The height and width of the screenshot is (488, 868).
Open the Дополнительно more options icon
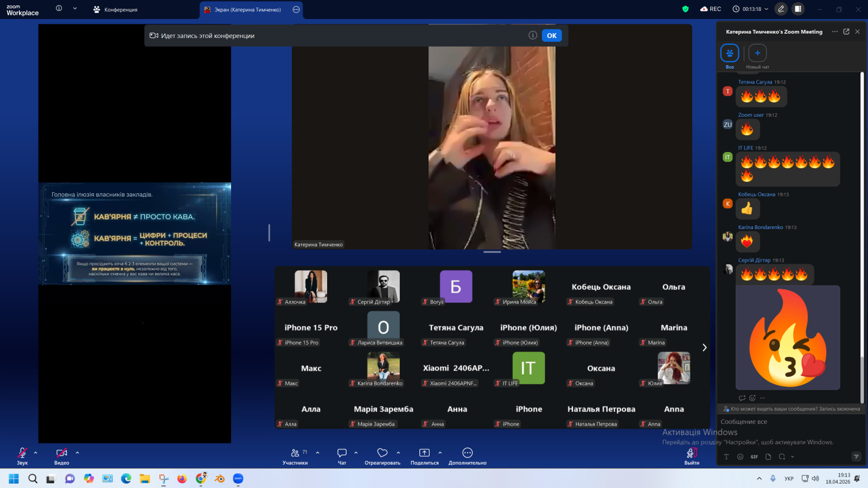tap(467, 453)
